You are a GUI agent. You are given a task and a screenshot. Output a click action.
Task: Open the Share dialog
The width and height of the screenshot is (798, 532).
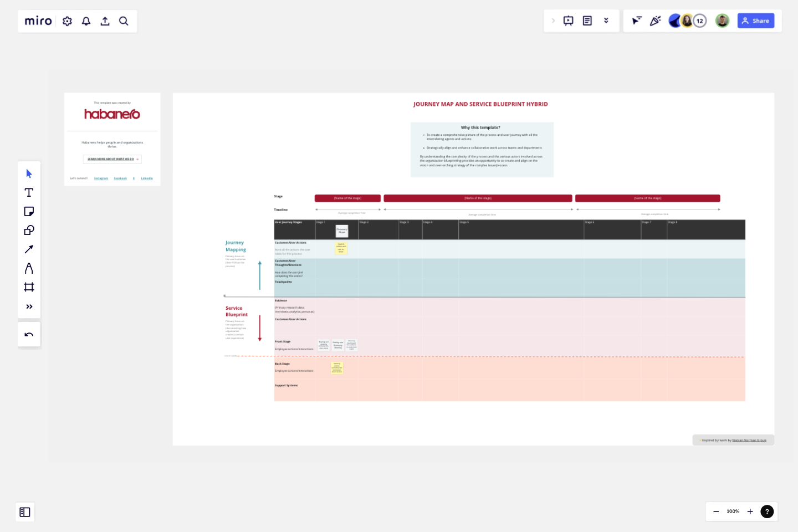[x=755, y=21]
